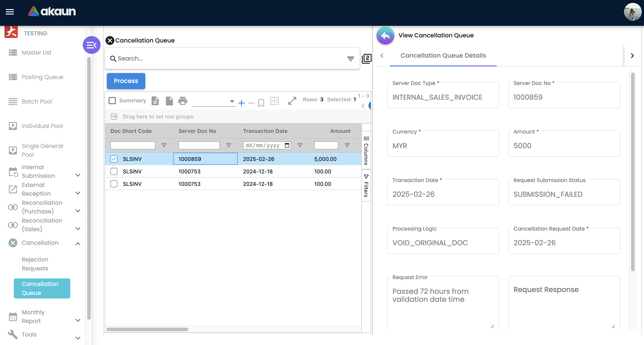Print the grid using printer icon
Screen dimensions: 644x345
pos(183,101)
